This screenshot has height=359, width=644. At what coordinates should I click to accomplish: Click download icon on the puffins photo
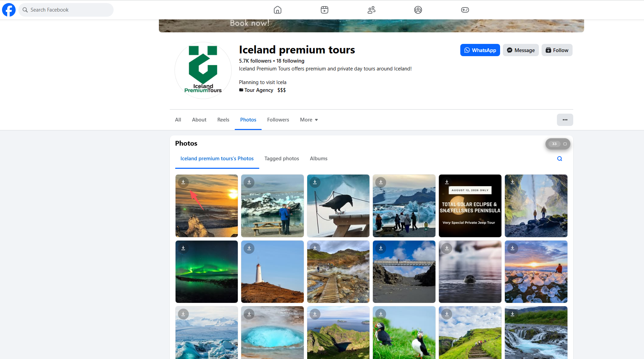tap(381, 314)
